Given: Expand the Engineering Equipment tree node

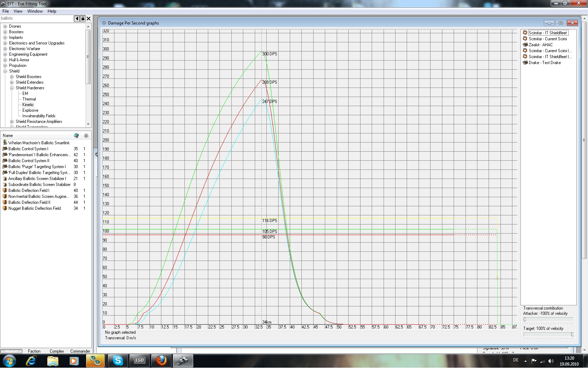Looking at the screenshot, I should click(x=5, y=54).
